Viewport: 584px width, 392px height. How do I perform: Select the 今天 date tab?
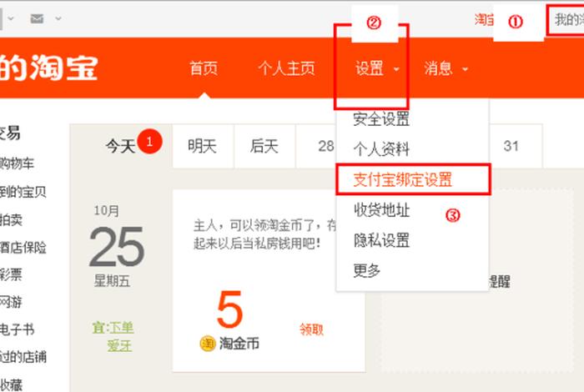point(121,146)
